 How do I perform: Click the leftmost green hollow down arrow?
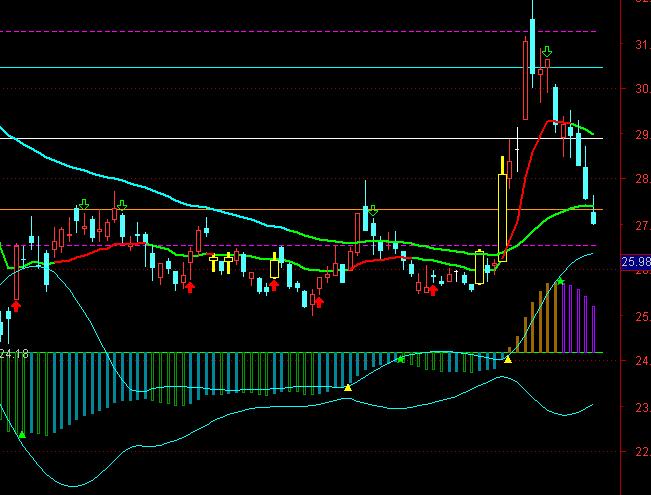point(82,205)
